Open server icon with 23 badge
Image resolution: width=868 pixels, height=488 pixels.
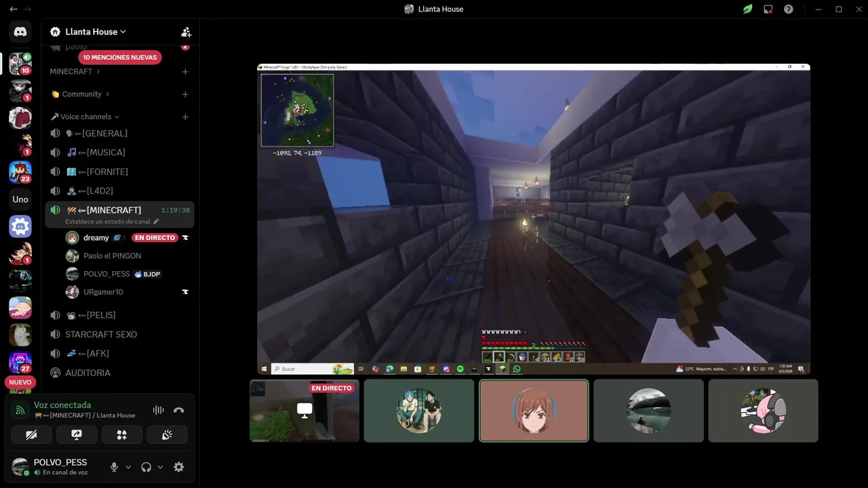tap(20, 172)
